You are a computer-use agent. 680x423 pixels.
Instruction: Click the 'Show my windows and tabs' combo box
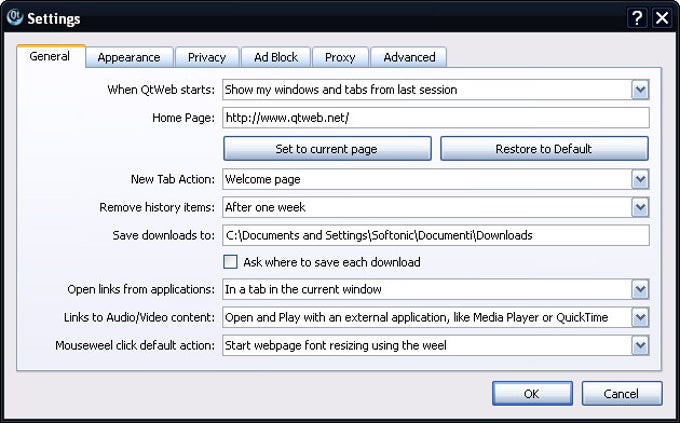pos(436,90)
